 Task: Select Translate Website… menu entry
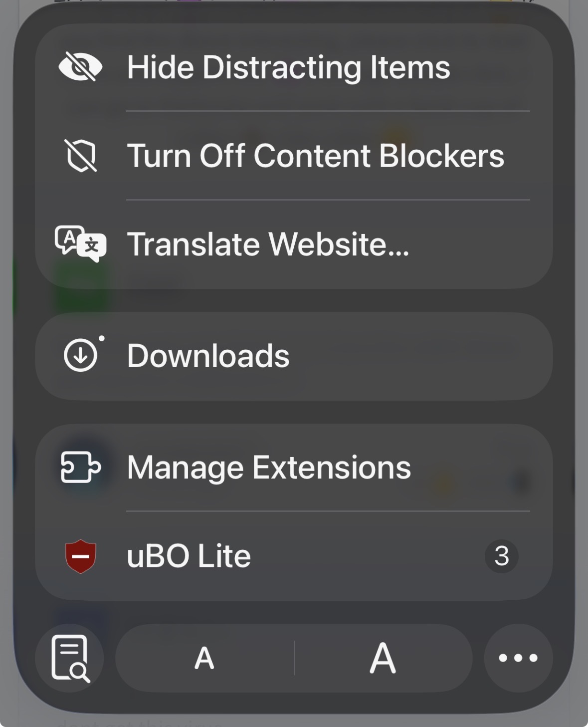268,244
